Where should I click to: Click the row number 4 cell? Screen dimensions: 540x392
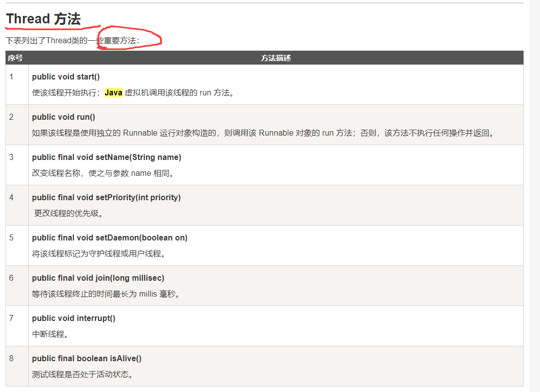(11, 198)
